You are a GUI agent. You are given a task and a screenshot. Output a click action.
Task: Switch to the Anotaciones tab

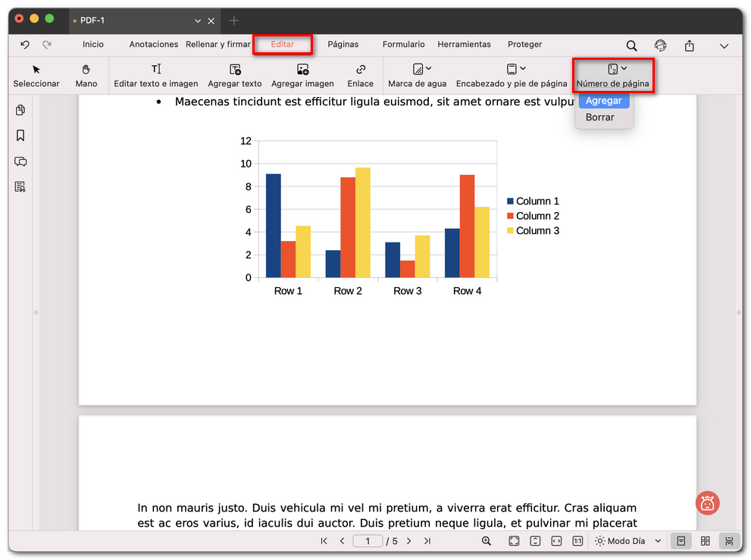coord(154,45)
